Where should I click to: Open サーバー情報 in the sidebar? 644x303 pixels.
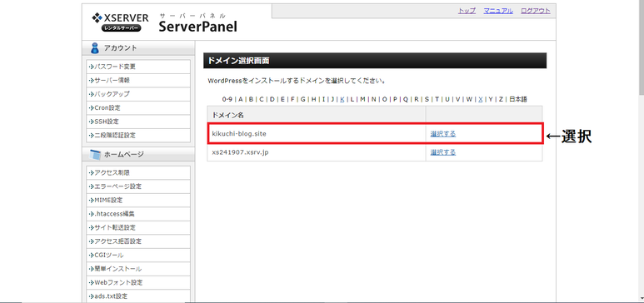(138, 80)
